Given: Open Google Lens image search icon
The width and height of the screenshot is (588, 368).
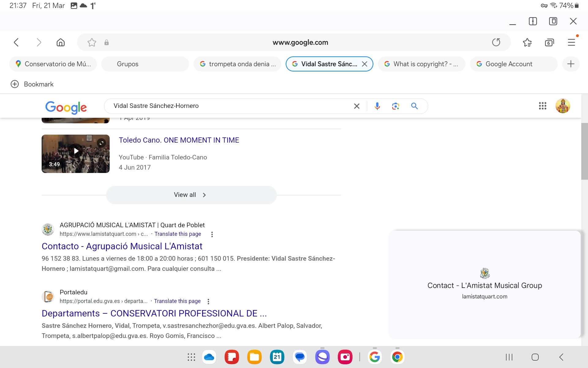Looking at the screenshot, I should tap(395, 106).
